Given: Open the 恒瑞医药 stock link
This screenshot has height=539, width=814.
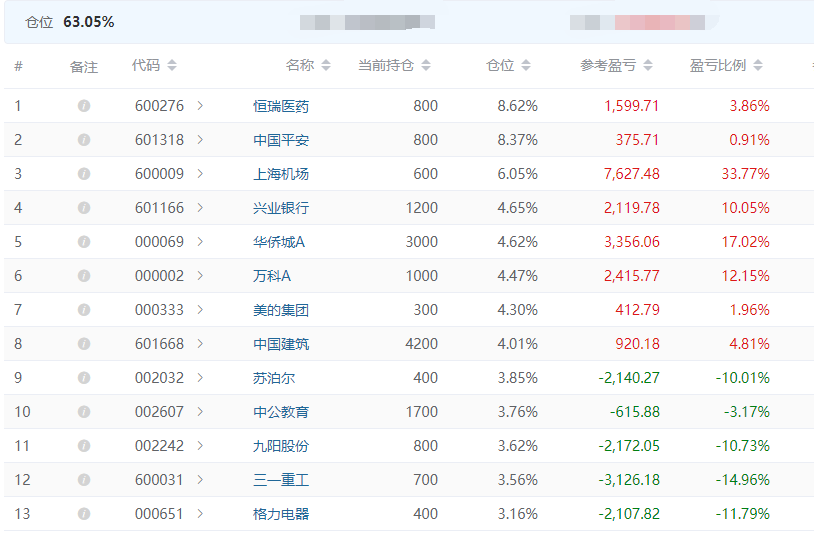Looking at the screenshot, I should tap(281, 106).
